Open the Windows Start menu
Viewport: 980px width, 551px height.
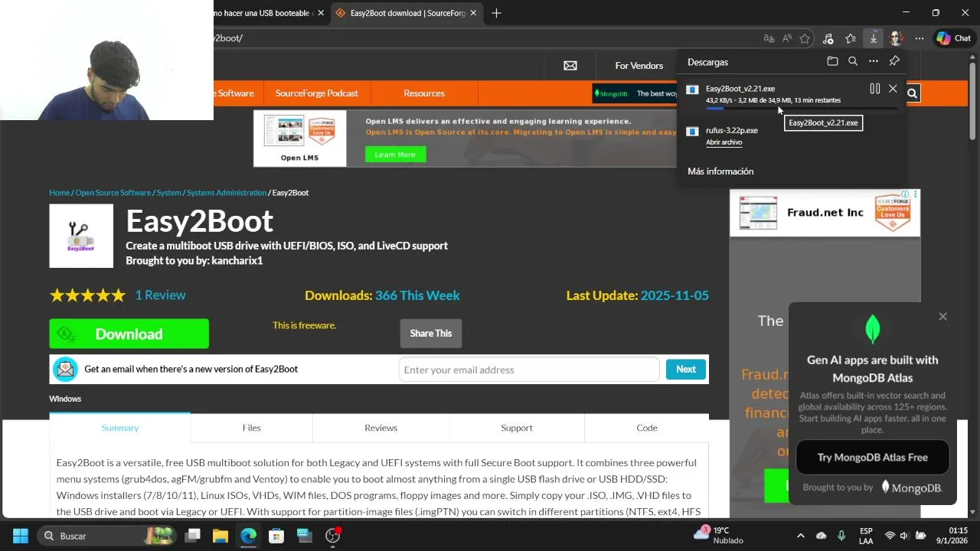pyautogui.click(x=21, y=536)
